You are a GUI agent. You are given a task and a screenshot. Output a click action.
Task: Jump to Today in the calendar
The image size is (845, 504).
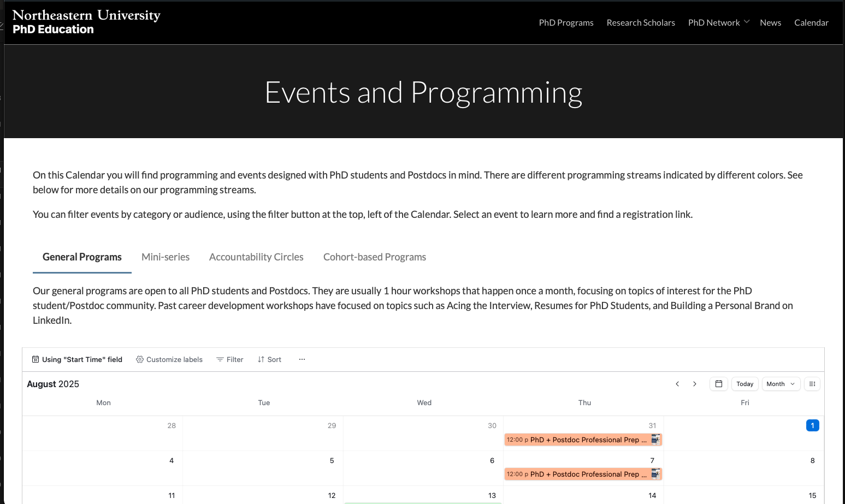tap(744, 384)
